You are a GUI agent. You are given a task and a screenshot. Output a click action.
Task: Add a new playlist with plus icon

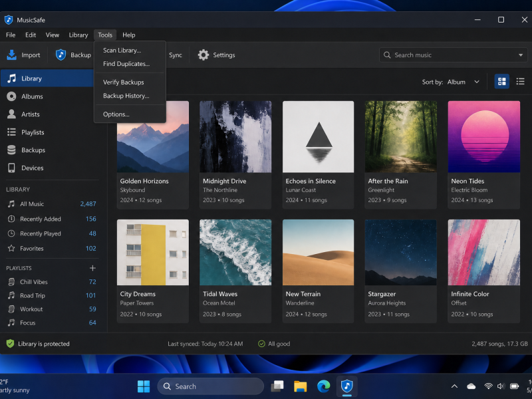click(92, 268)
